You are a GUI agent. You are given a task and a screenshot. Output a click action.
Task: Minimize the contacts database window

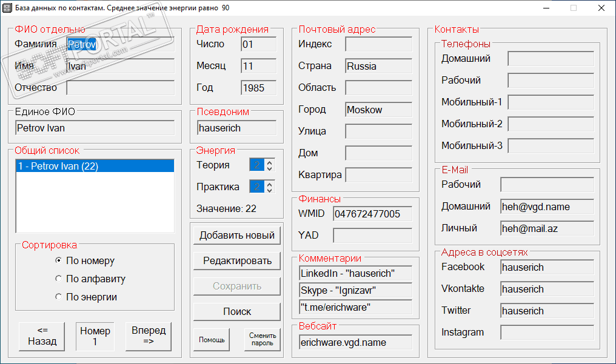coord(546,8)
